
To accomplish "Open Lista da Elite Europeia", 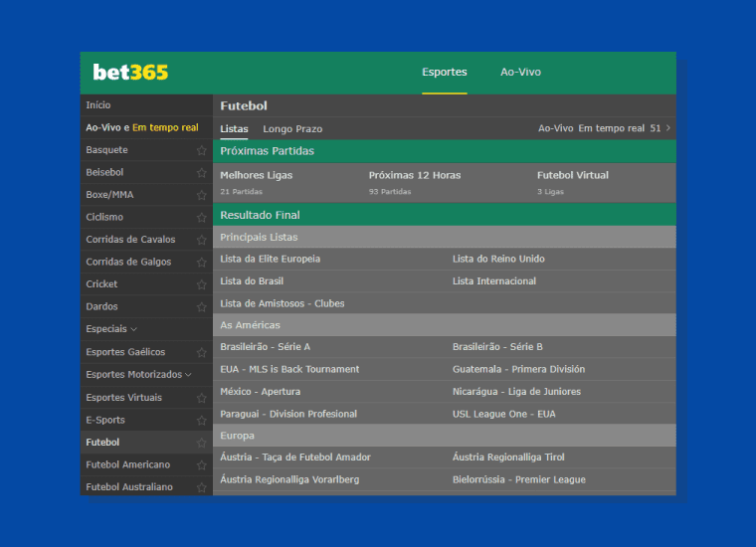I will click(x=270, y=259).
